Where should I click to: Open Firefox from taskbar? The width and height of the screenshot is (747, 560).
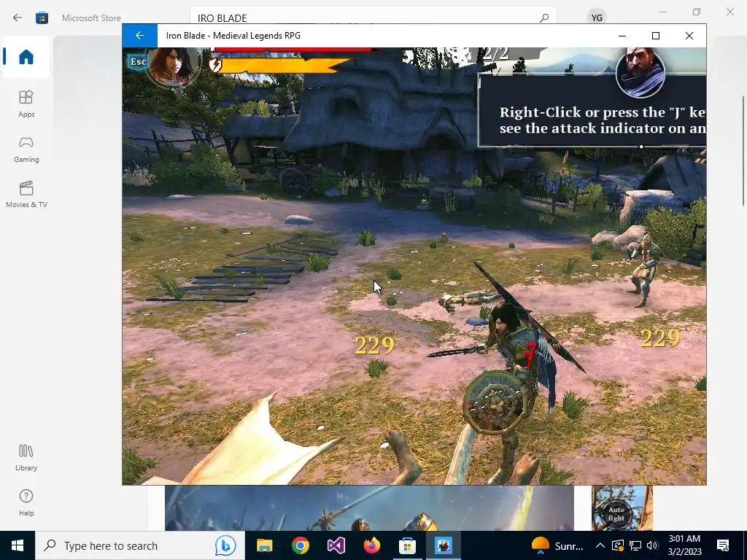(x=371, y=545)
